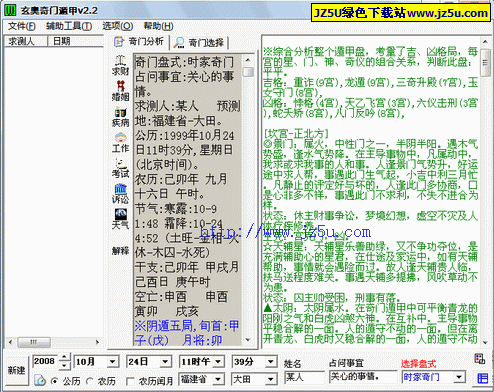The height and width of the screenshot is (392, 494).
Task: Select the 农历 radio button
Action: click(x=89, y=381)
